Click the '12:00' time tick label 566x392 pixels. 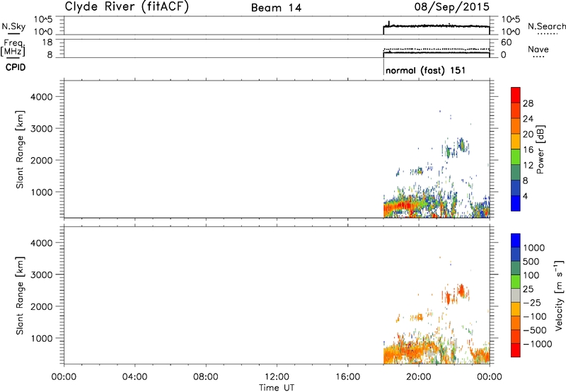pos(277,376)
